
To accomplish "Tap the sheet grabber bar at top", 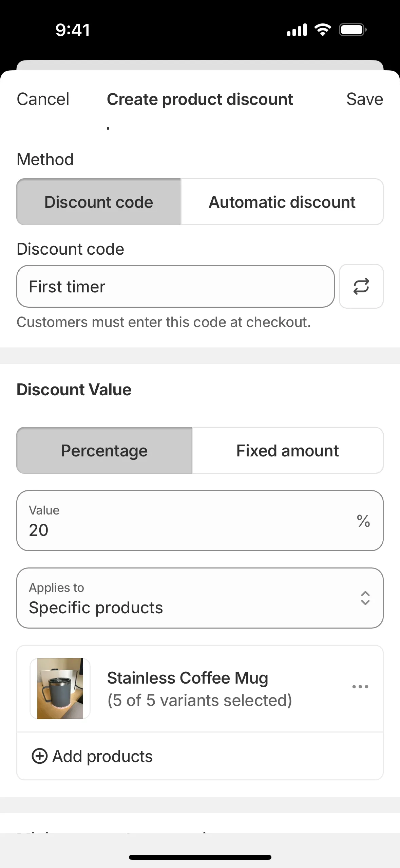I will 200,65.
